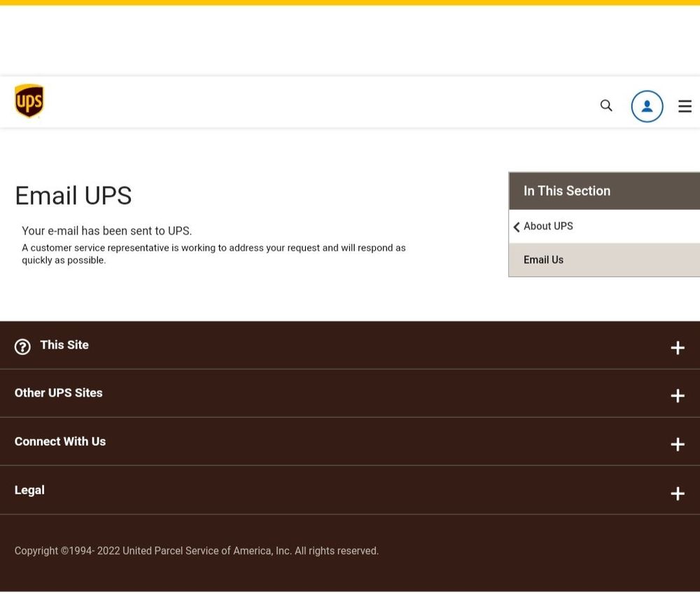This screenshot has height=594, width=700.
Task: Open search with the magnifier icon
Action: [606, 106]
